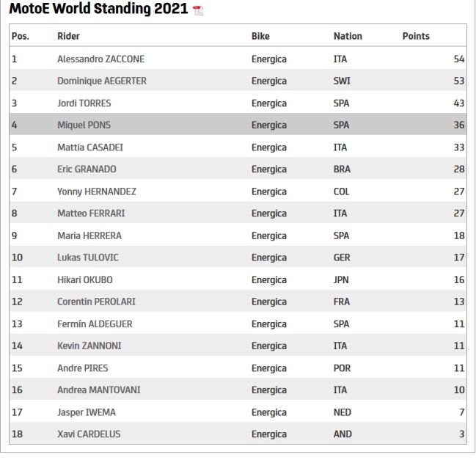The height and width of the screenshot is (471, 476).
Task: Select the Maria HERRERA rider name
Action: coord(89,235)
